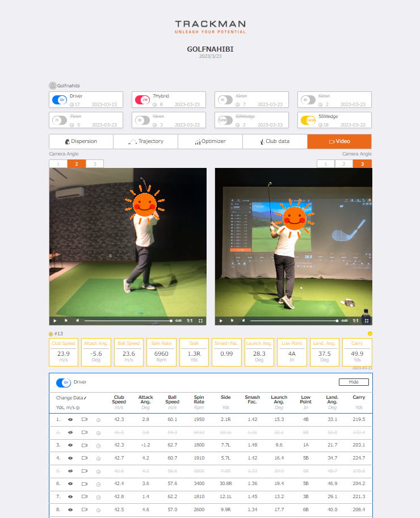Click circle target icon for shot 3
Viewport: 420px width, 518px height.
[99, 446]
